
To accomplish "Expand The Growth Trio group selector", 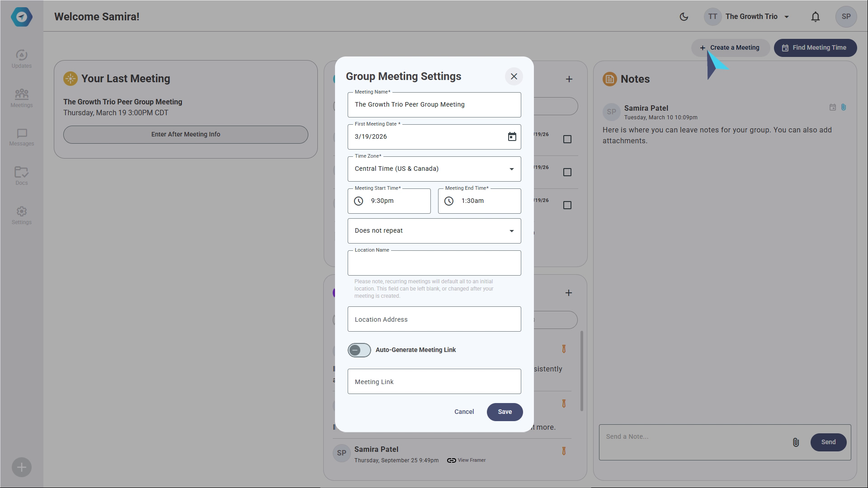I will 758,17.
